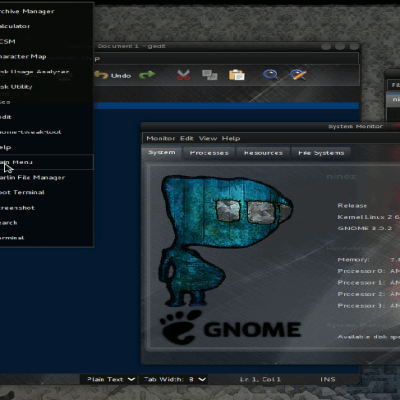
Task: Launch Terminal, the last menu entry
Action: 47,238
